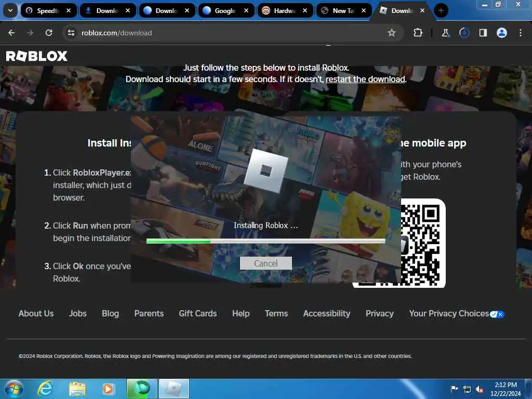Open the Parents footer link
Screen dimensions: 532x399
click(x=149, y=313)
